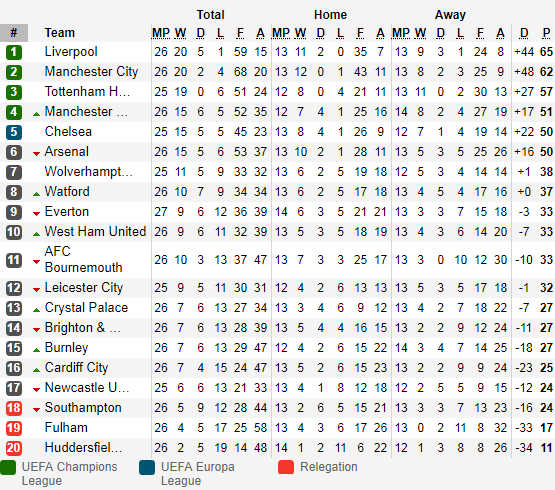Click red down arrow next to Arsenal
Image resolution: width=555 pixels, height=490 pixels.
36,154
